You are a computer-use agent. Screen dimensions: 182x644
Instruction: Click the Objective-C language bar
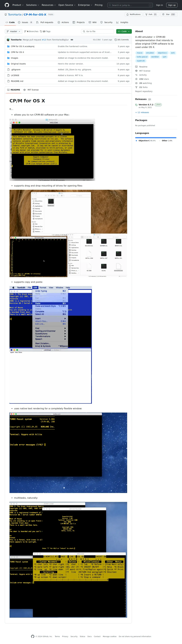(x=155, y=138)
